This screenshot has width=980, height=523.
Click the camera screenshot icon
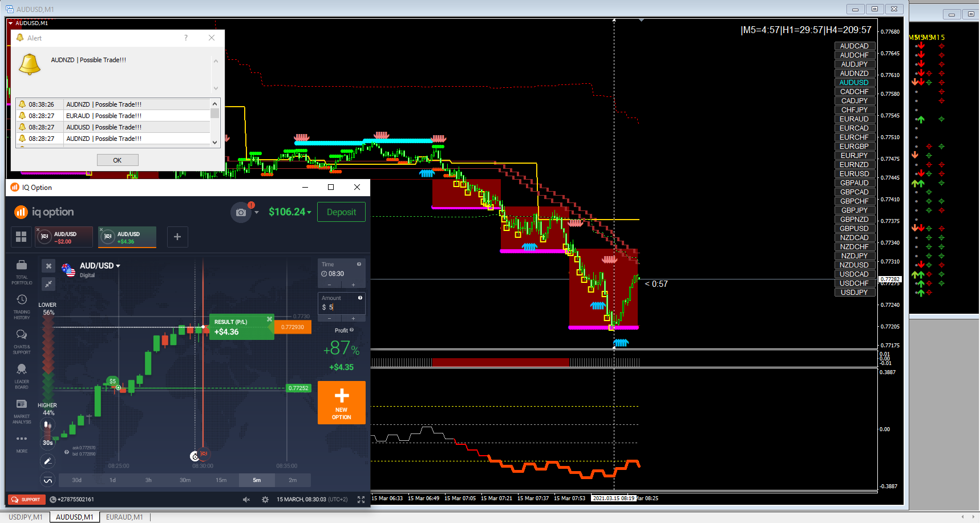(x=241, y=212)
